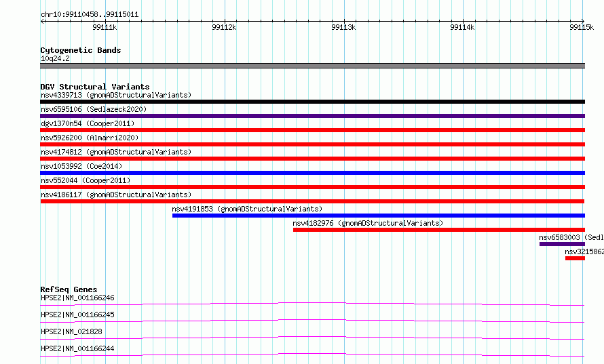Image resolution: width=604 pixels, height=364 pixels.
Task: Click the short purple nsv6583003 variant bar
Action: tap(562, 244)
